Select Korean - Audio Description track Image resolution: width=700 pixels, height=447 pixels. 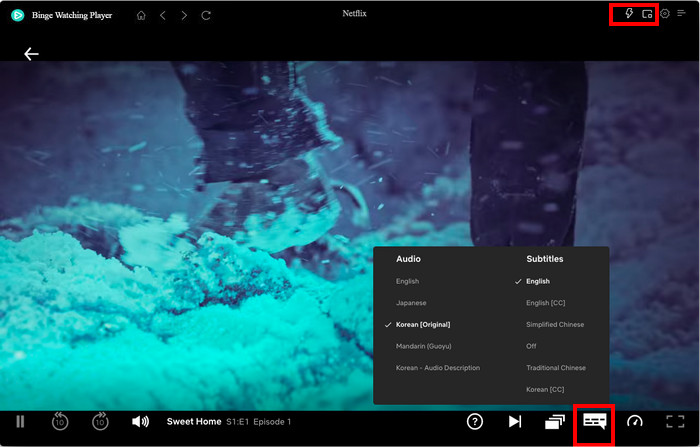coord(438,368)
